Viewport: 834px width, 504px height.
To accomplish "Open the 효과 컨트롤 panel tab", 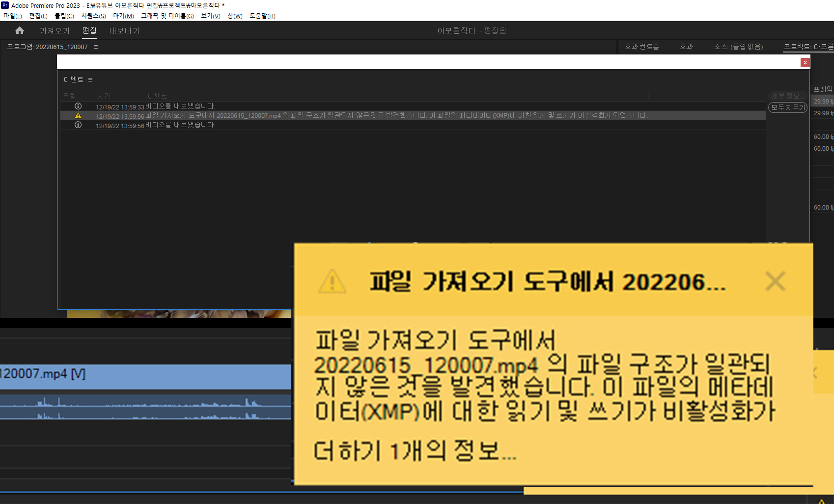I will point(641,47).
